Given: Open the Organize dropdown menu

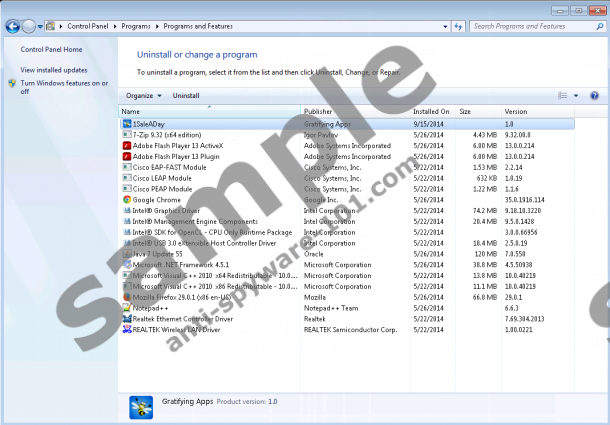Looking at the screenshot, I should point(142,95).
